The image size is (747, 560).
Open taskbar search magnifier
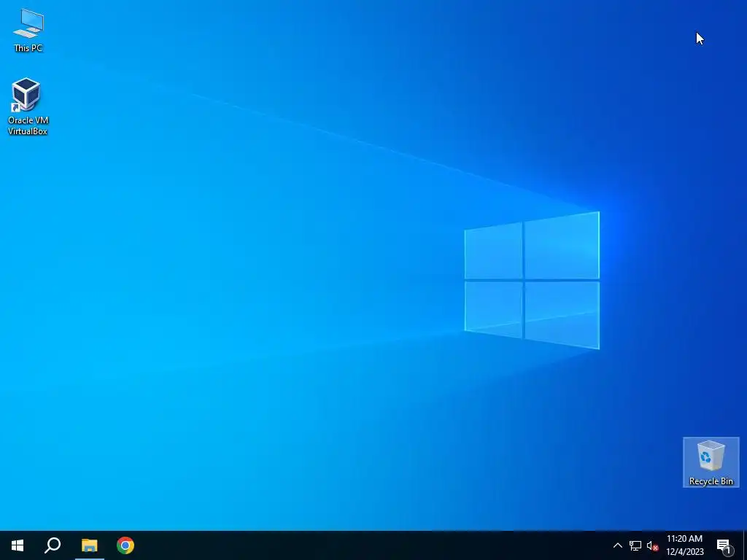[53, 545]
